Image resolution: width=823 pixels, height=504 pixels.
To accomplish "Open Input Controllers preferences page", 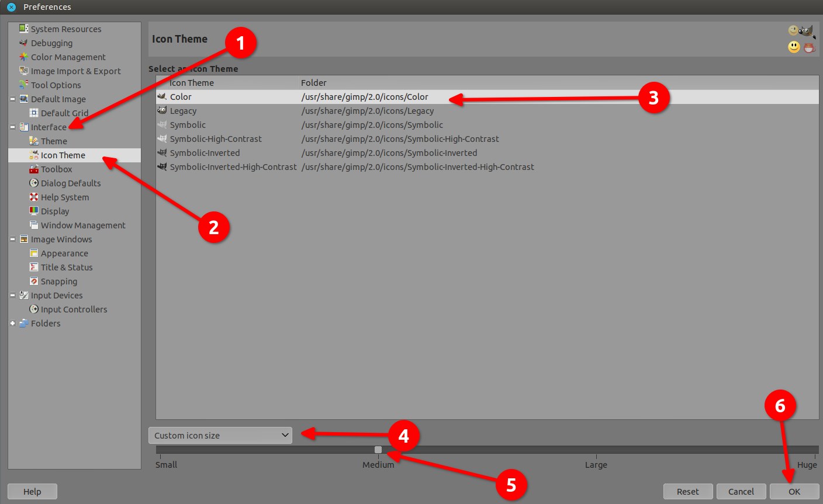I will click(74, 309).
